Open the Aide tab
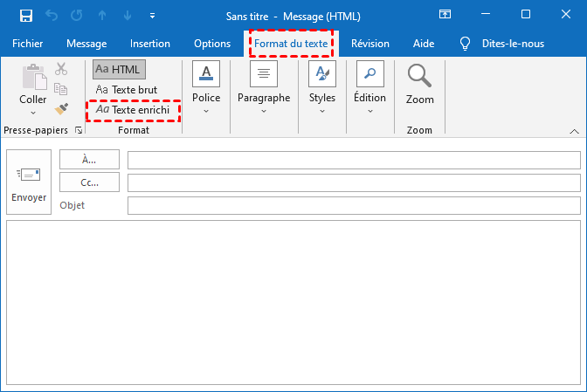Image resolution: width=587 pixels, height=392 pixels. click(x=424, y=44)
